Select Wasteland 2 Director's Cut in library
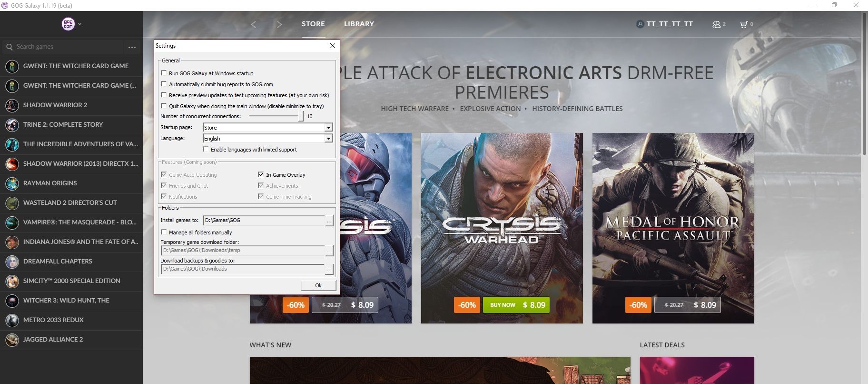This screenshot has height=384, width=868. [71, 203]
